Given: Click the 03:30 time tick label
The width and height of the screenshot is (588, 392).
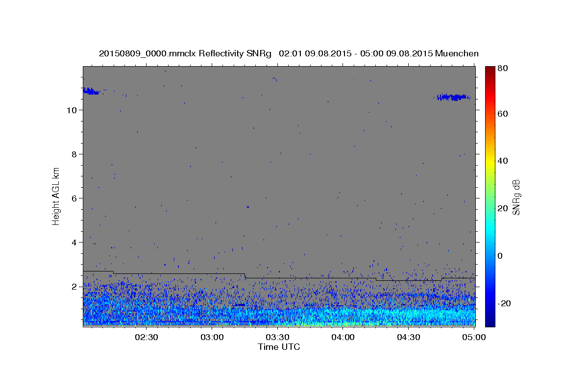Looking at the screenshot, I should coord(277,337).
